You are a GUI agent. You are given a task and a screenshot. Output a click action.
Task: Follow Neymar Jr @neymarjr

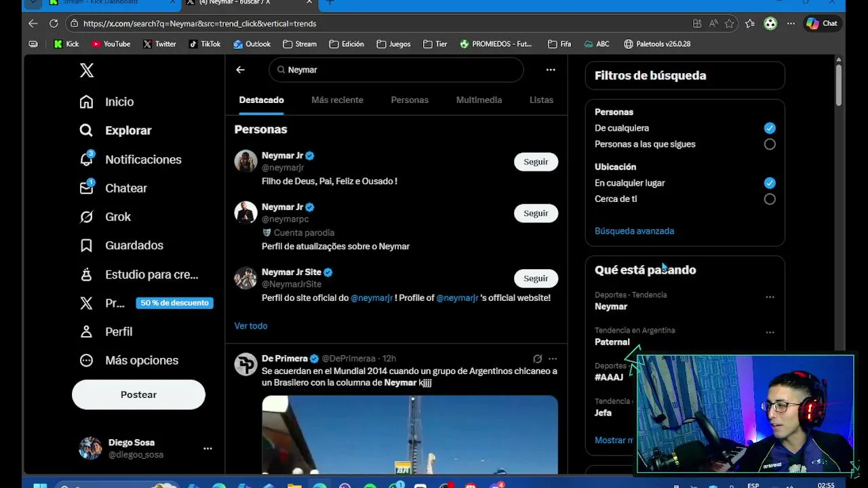point(536,162)
